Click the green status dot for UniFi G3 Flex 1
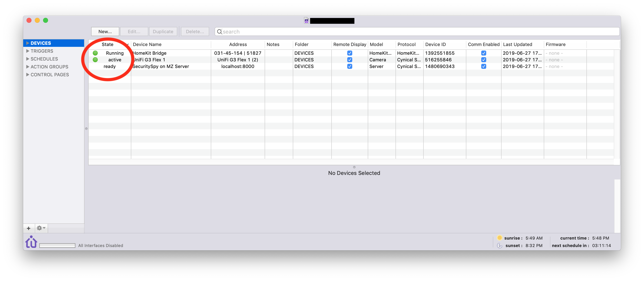644x281 pixels. [95, 59]
